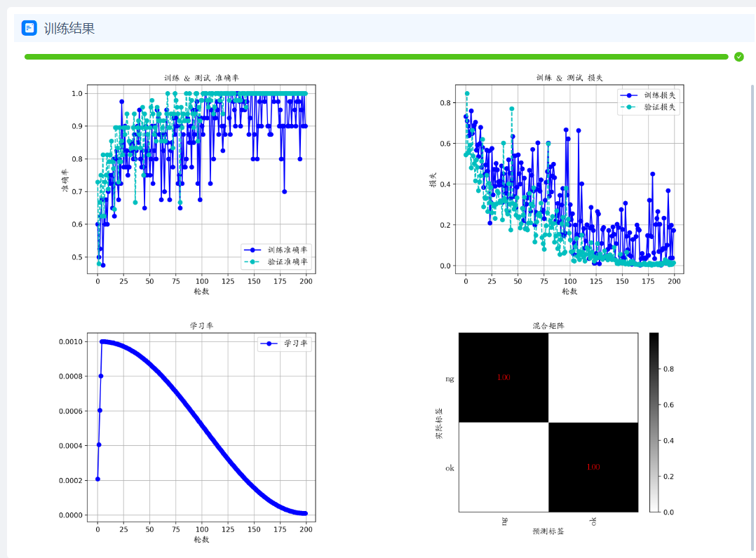Open the 训练 & 测试 损失 loss chart
The height and width of the screenshot is (558, 756).
[x=569, y=179]
